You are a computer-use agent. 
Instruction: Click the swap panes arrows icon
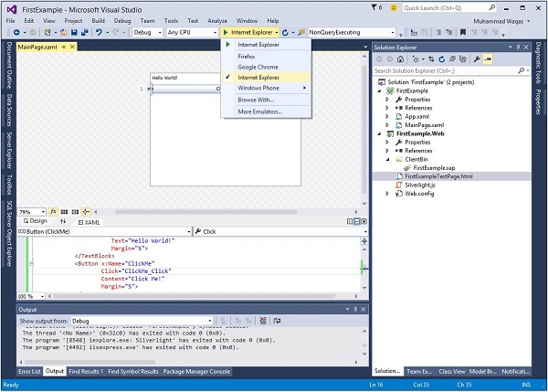(x=63, y=221)
